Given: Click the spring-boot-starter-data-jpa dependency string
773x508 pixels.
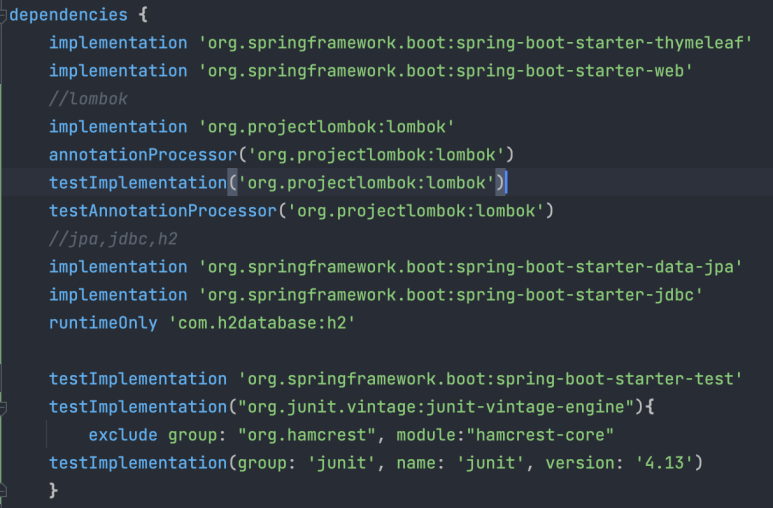Looking at the screenshot, I should (470, 267).
